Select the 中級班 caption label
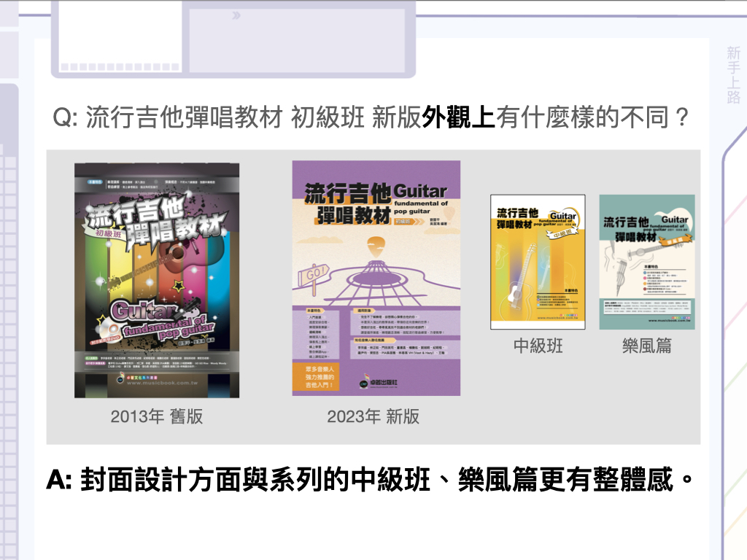This screenshot has height=560, width=747. click(x=538, y=346)
